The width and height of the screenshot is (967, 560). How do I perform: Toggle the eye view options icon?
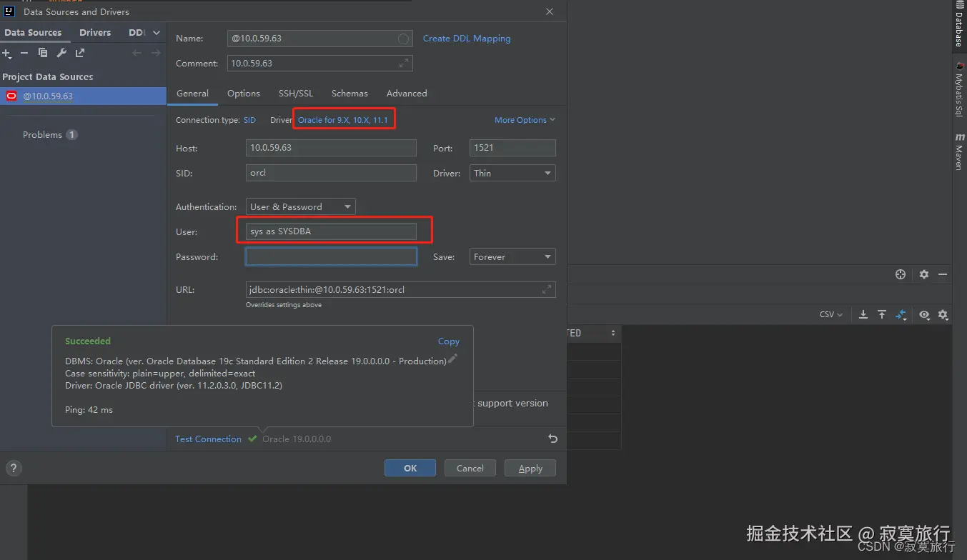(924, 314)
